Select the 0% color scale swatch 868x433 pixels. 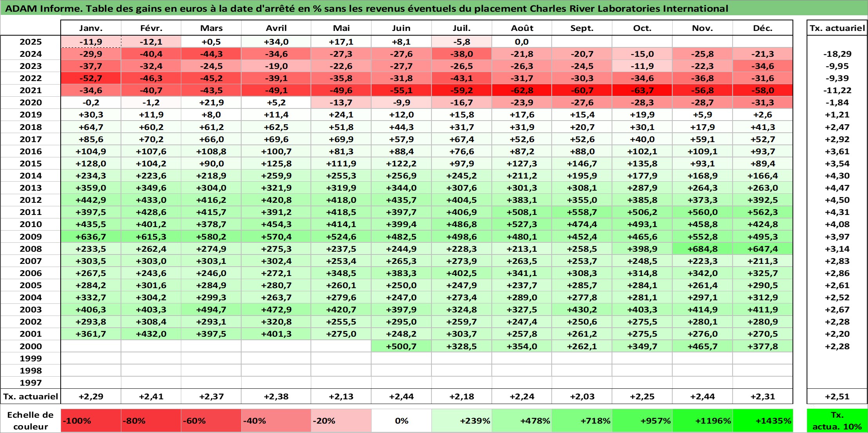click(401, 420)
